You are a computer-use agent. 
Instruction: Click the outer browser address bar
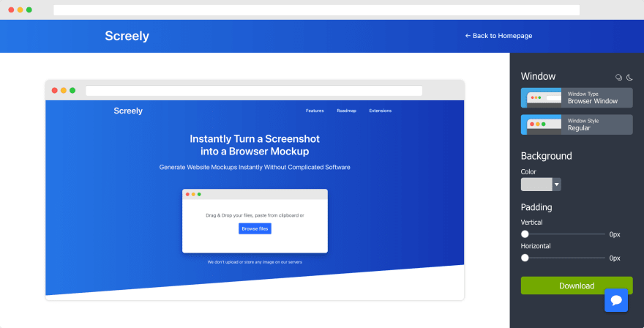(x=316, y=10)
